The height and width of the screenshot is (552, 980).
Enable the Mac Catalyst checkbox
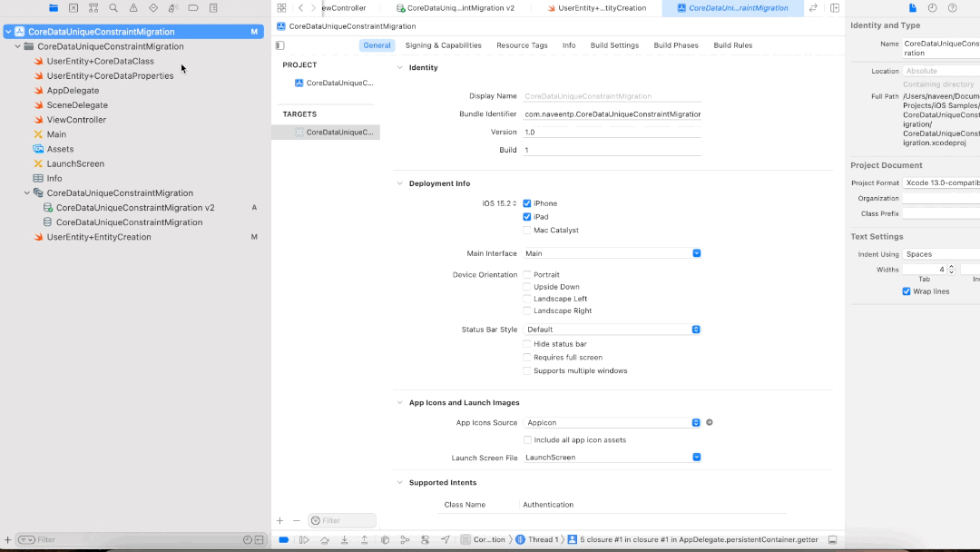tap(527, 231)
